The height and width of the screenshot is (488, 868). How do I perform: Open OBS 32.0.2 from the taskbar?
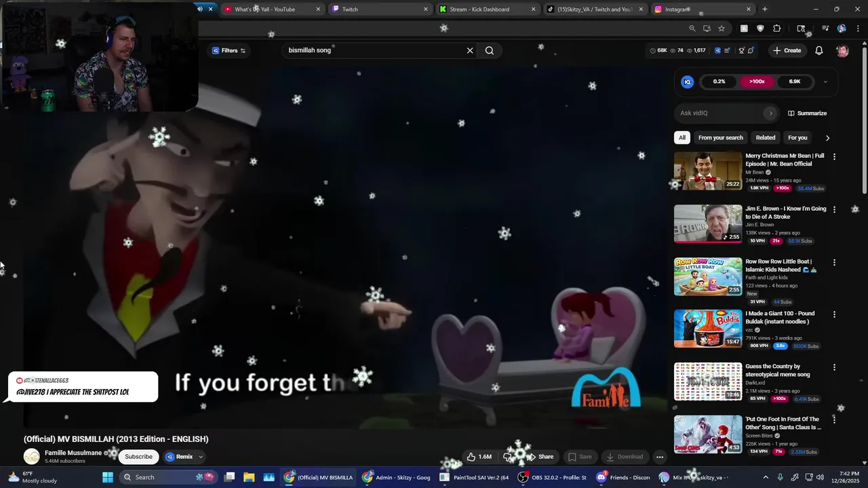[552, 477]
